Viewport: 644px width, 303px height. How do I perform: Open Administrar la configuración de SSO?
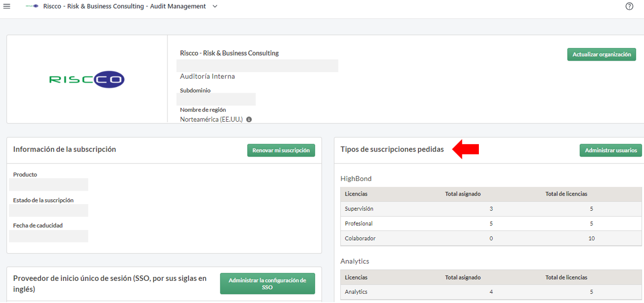pos(268,284)
